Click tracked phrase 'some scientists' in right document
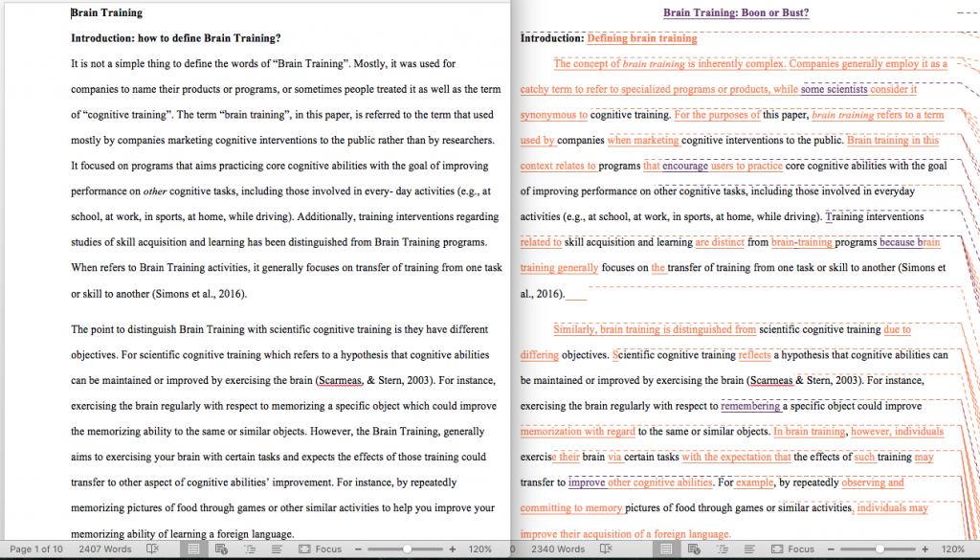Screen dimensions: 980x560 coord(834,89)
